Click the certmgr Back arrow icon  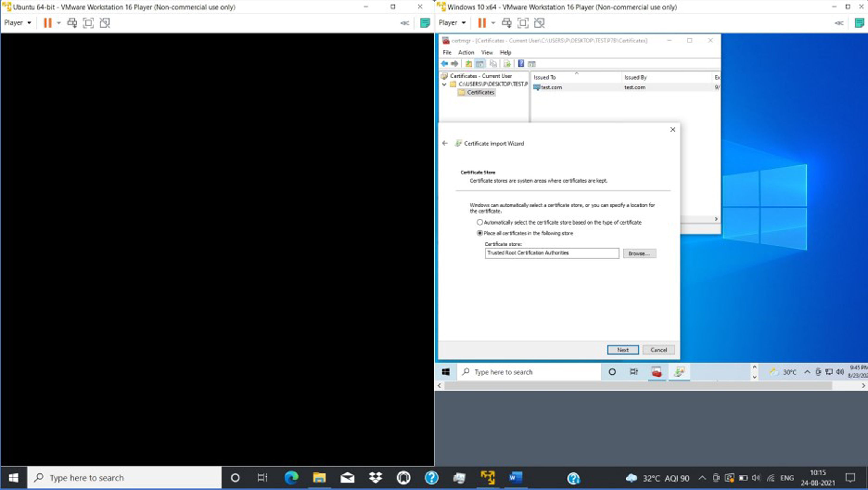click(445, 64)
